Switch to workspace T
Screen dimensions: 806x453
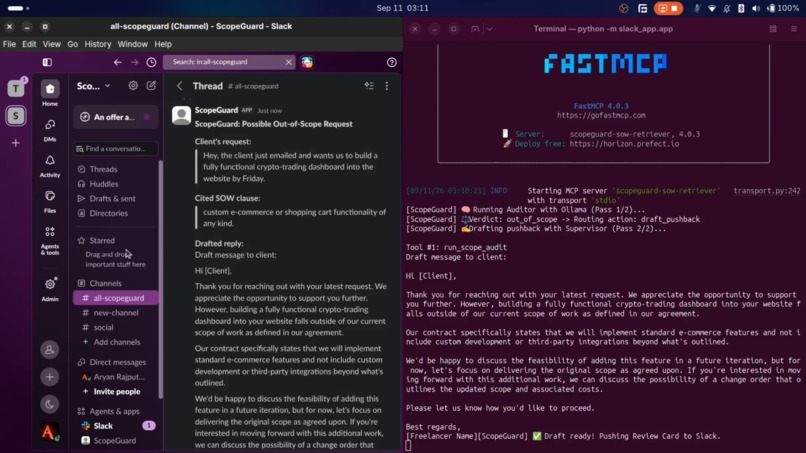point(16,88)
